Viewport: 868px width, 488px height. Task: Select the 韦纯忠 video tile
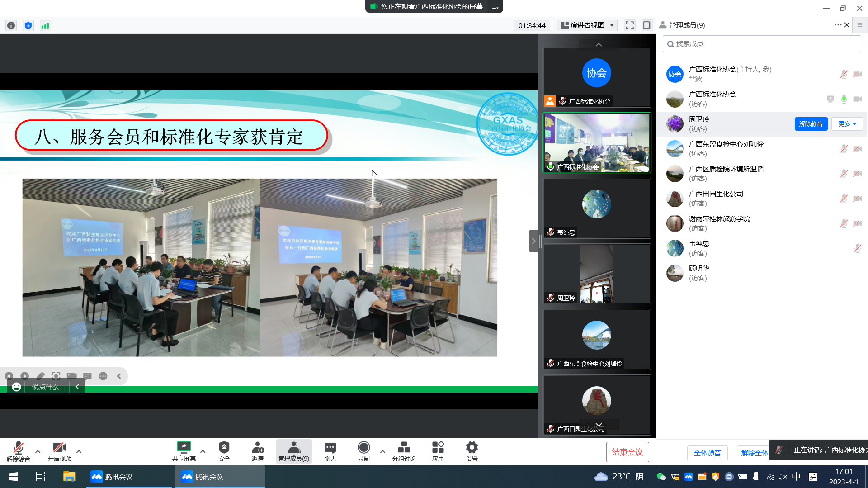597,208
